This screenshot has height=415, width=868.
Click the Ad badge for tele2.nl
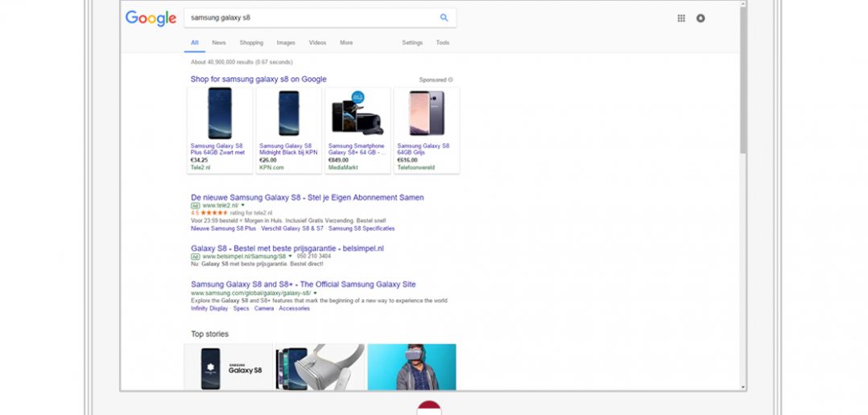tap(196, 206)
